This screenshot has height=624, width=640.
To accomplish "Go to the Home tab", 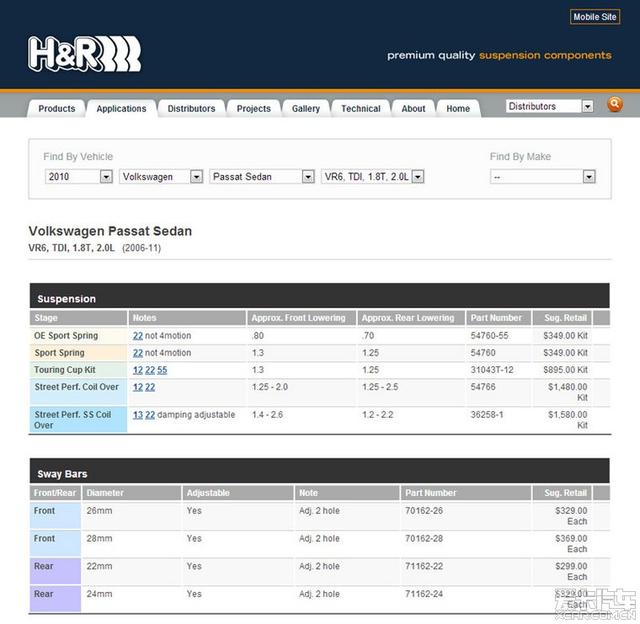I will (x=458, y=109).
